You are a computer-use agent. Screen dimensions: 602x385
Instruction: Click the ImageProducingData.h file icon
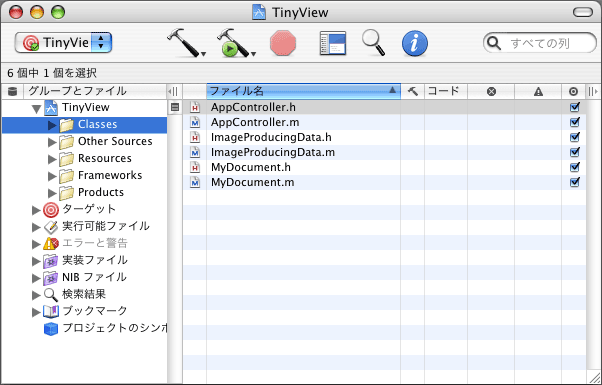[195, 137]
